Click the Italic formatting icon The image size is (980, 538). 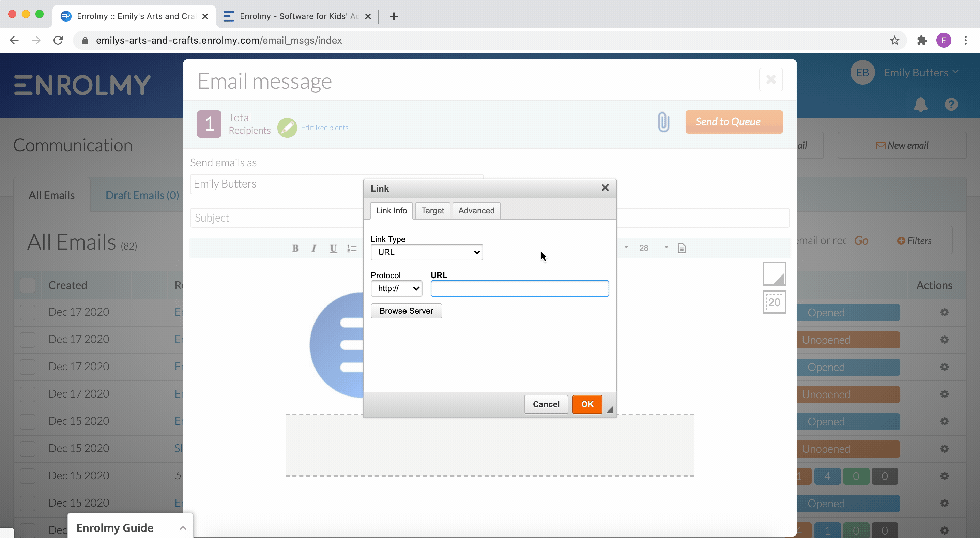click(314, 248)
